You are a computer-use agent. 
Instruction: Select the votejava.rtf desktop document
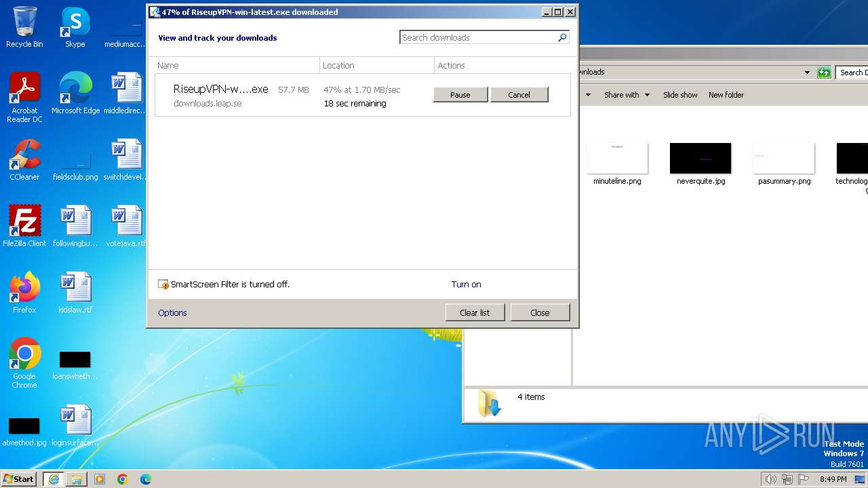click(126, 226)
